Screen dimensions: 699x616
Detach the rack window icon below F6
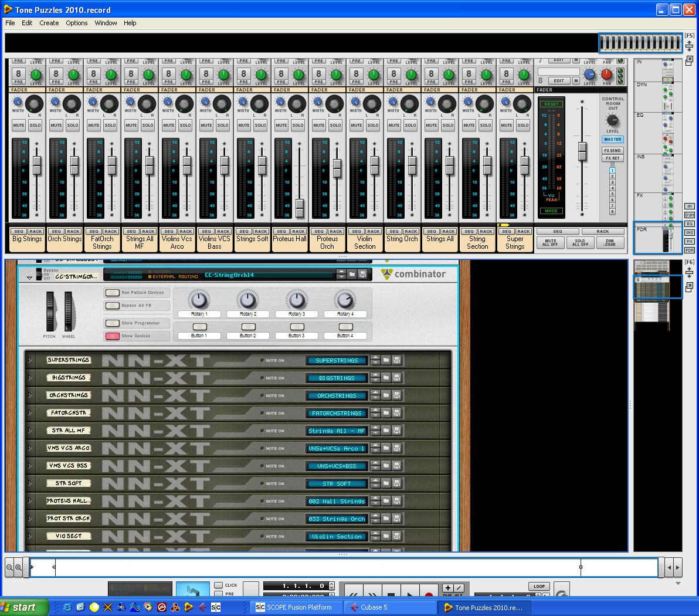click(689, 287)
